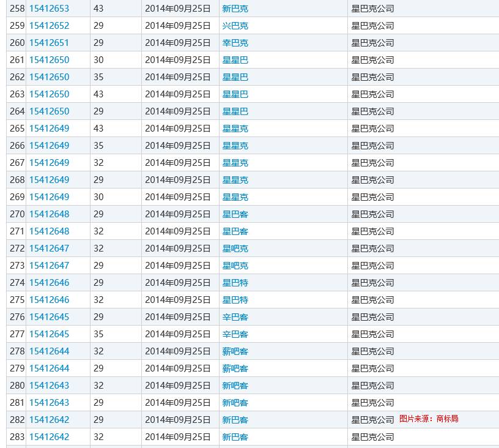This screenshot has height=448, width=499.
Task: Open the 辛巴客 link in row 277
Action: pyautogui.click(x=235, y=334)
